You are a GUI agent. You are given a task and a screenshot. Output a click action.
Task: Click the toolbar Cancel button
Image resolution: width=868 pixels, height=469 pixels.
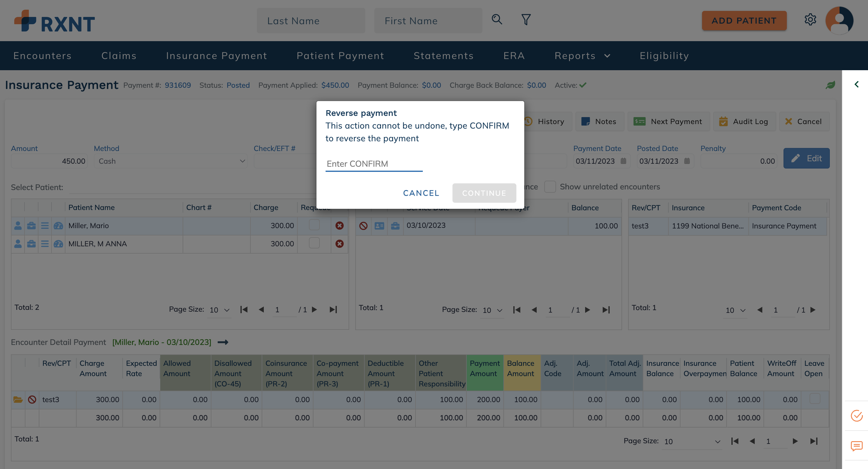click(x=804, y=122)
